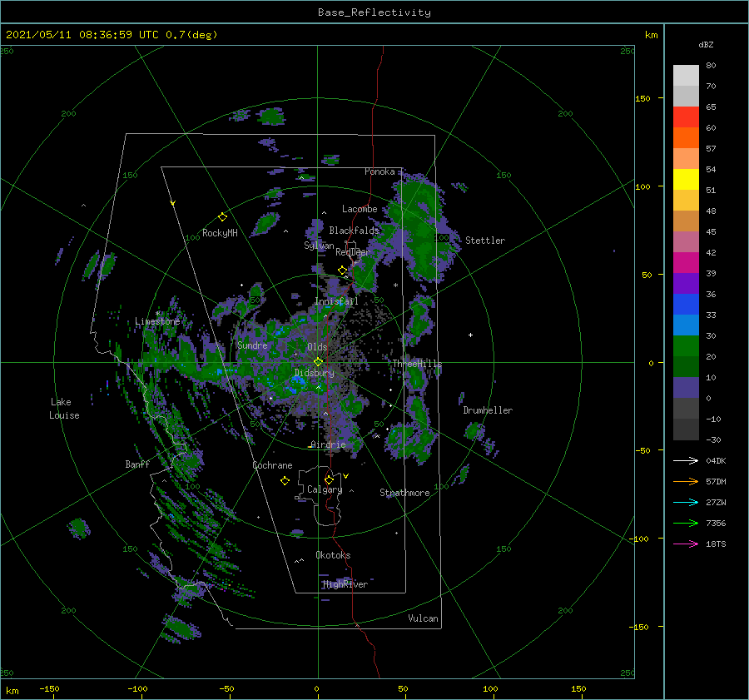
Task: Click the HighRiver label
Action: 345,584
